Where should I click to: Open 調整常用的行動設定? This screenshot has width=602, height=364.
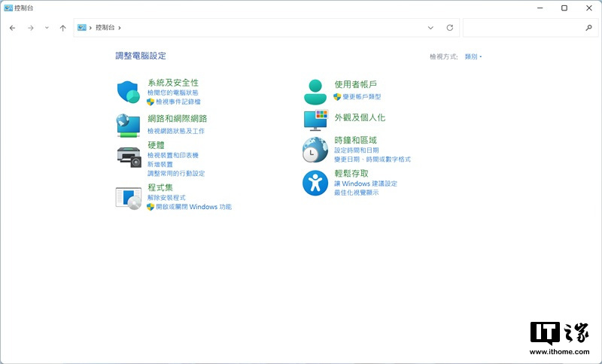(176, 174)
